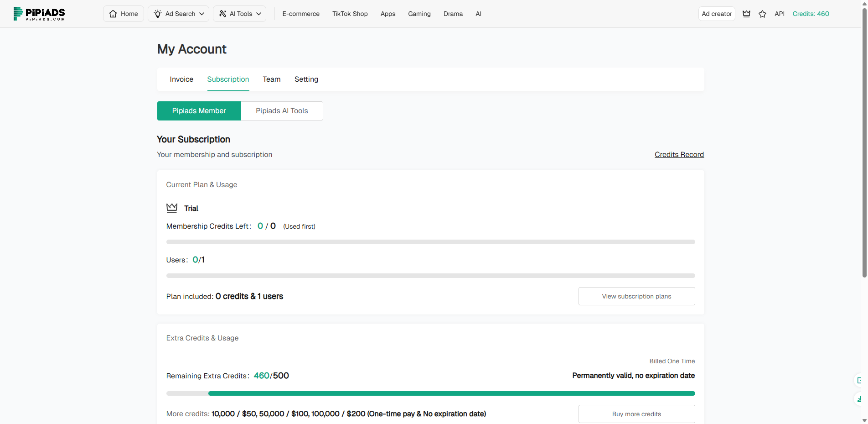Viewport: 868px width, 424px height.
Task: Click the floating download icon at right edge
Action: click(x=859, y=399)
